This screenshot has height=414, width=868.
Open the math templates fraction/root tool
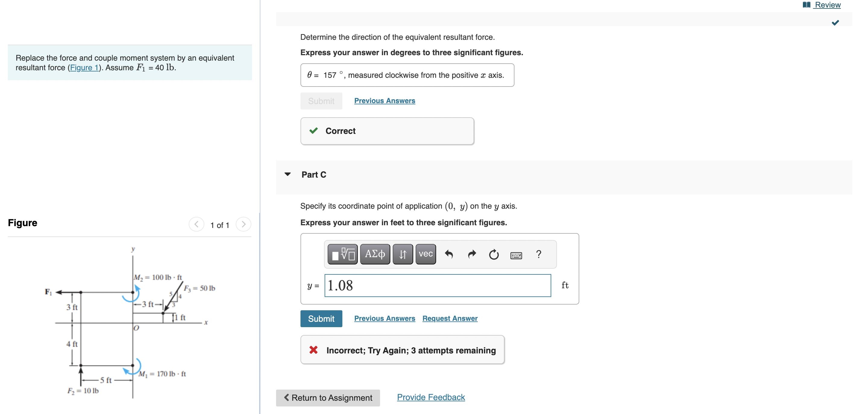342,254
